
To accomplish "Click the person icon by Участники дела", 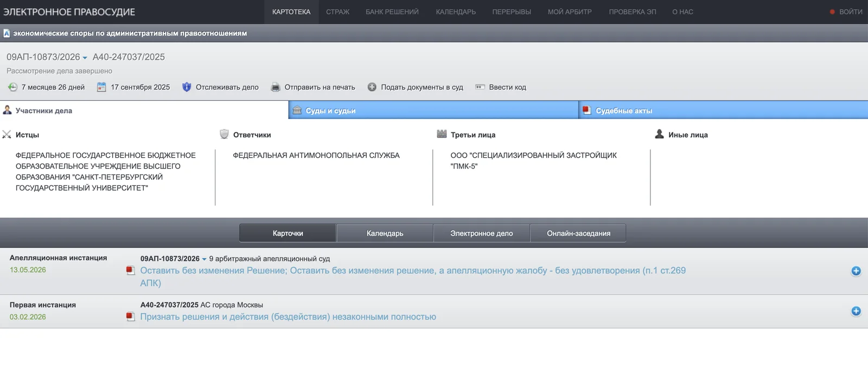I will coord(7,110).
